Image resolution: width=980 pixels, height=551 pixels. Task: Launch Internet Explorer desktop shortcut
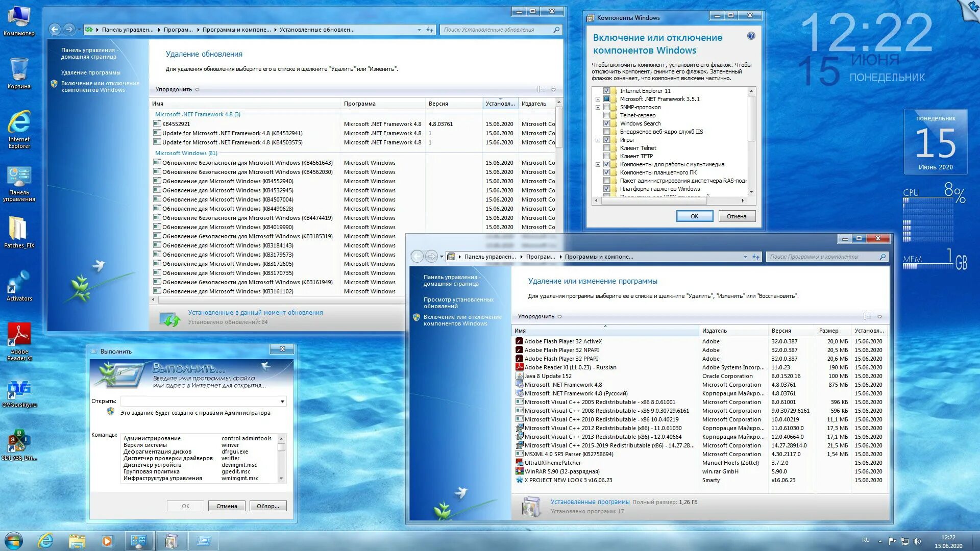tap(19, 129)
